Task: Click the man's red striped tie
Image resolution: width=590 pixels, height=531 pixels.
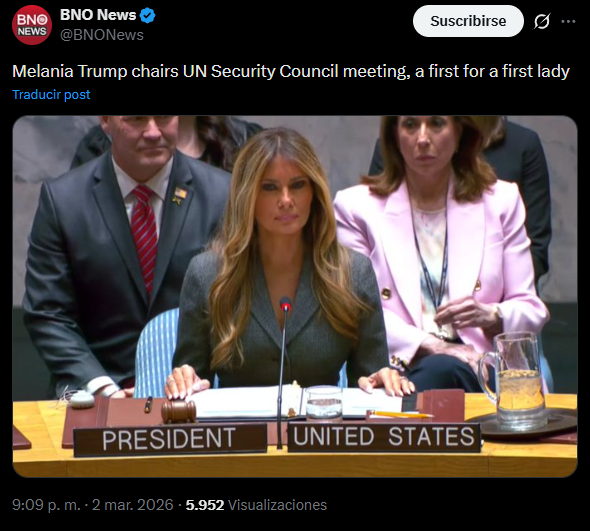Action: coord(144,238)
